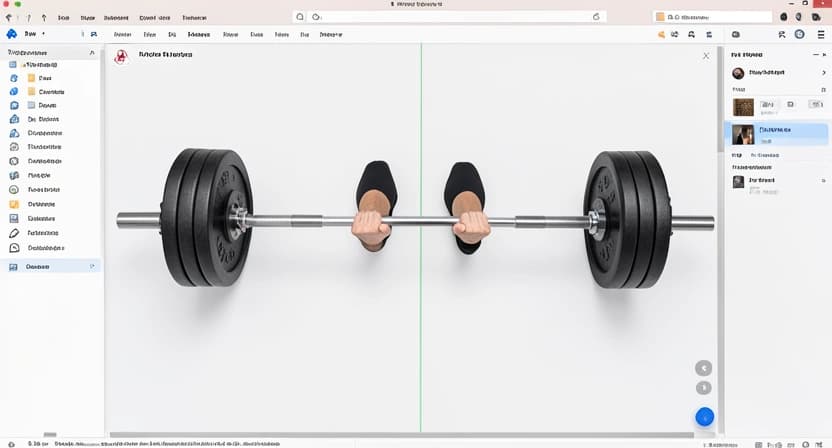Click the magnifier search icon beside the address field
Image resolution: width=832 pixels, height=448 pixels.
tap(300, 17)
